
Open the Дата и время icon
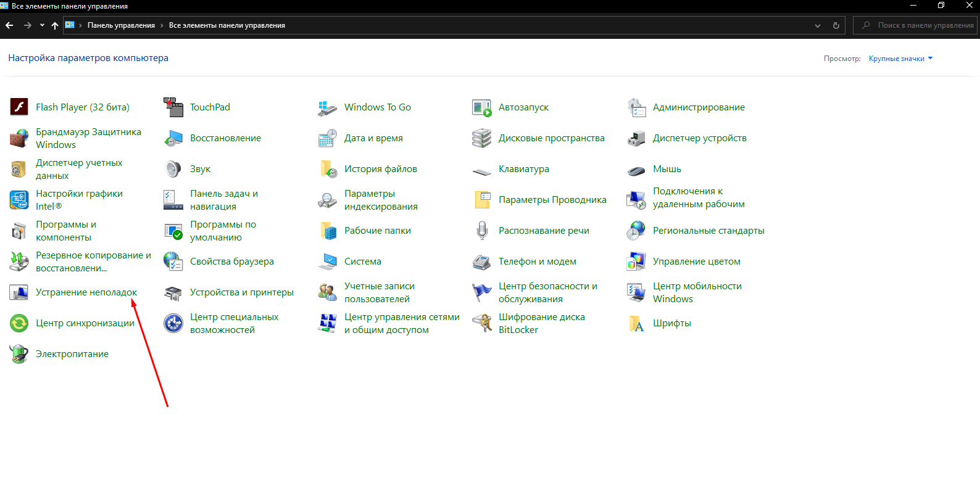tap(328, 138)
